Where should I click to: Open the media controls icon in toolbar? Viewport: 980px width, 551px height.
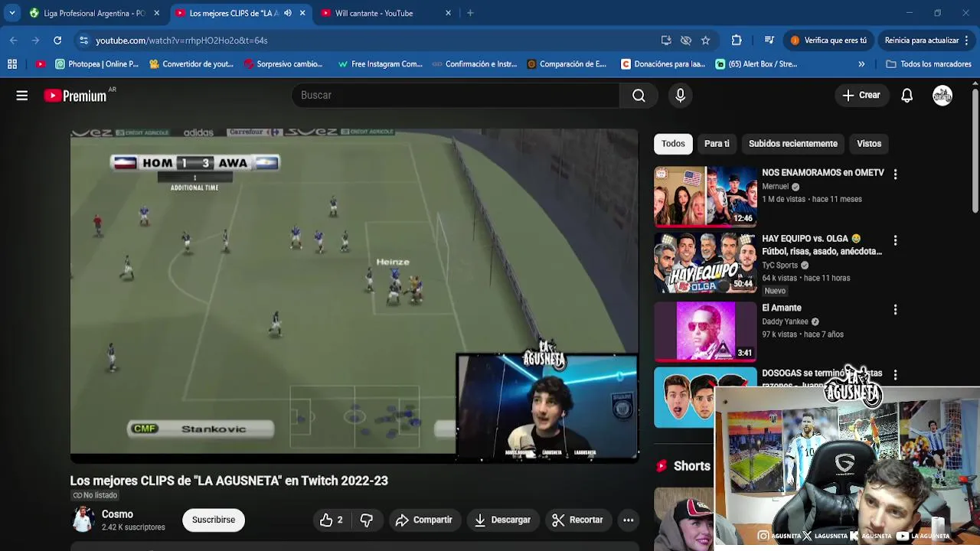pos(769,40)
